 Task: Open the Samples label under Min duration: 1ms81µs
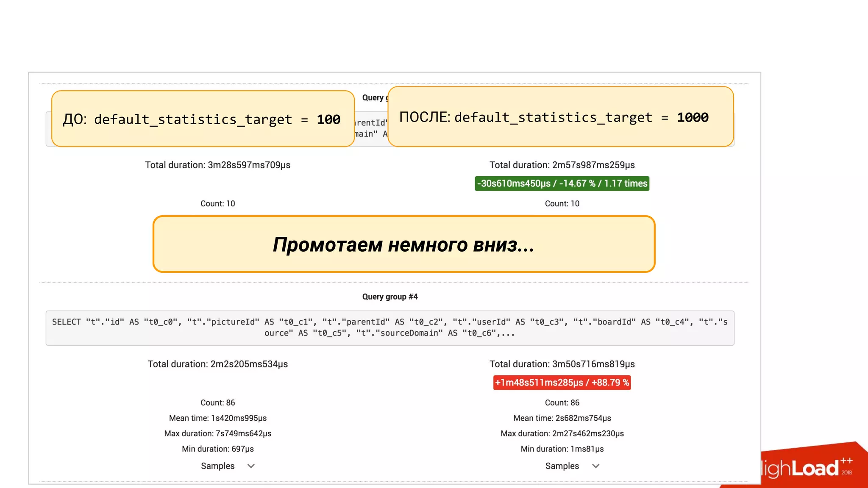click(562, 466)
